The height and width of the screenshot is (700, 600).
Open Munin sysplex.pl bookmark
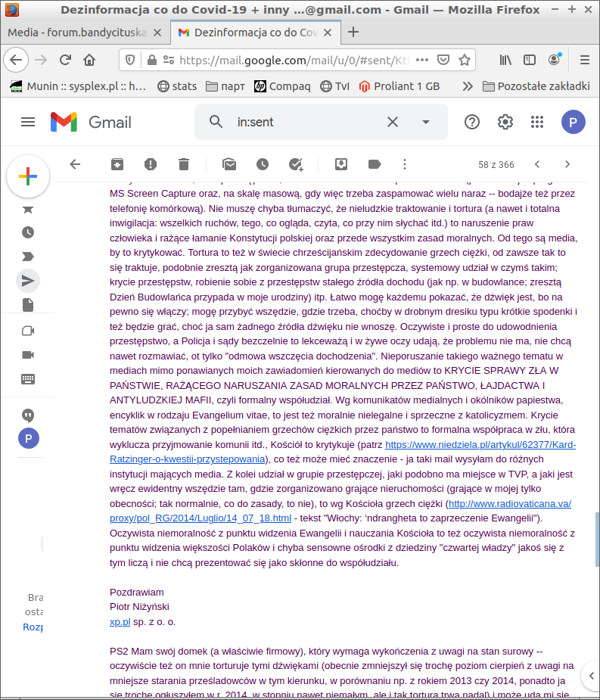78,86
